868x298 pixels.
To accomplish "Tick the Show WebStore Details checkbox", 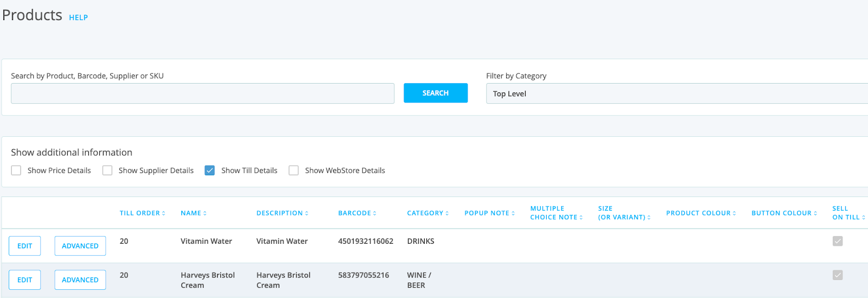I will pyautogui.click(x=293, y=170).
